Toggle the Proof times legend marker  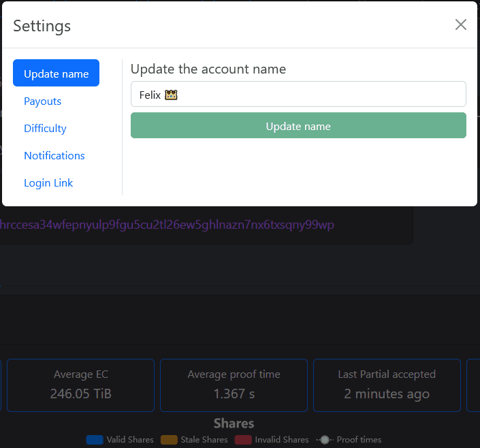[325, 440]
